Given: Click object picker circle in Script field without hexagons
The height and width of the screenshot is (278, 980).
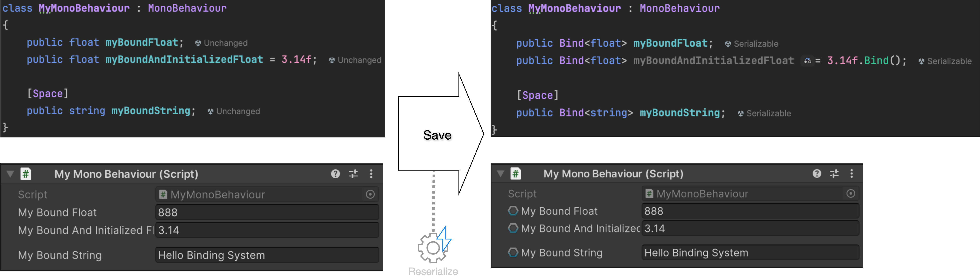Looking at the screenshot, I should click(370, 195).
